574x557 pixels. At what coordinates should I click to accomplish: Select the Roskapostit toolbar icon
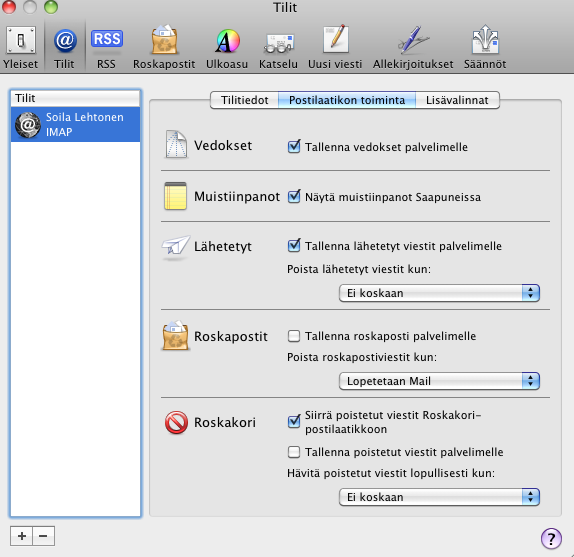[x=164, y=47]
